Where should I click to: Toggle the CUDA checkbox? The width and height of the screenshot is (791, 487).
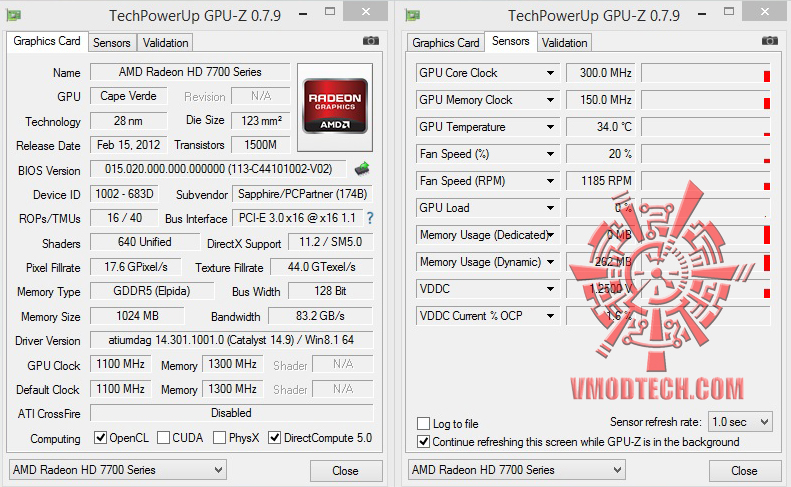[163, 438]
